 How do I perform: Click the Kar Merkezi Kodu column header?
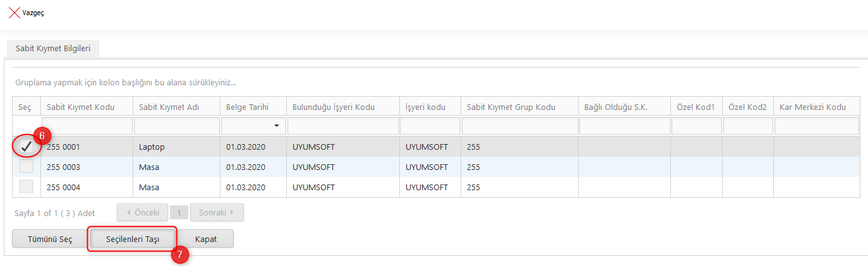tap(812, 107)
